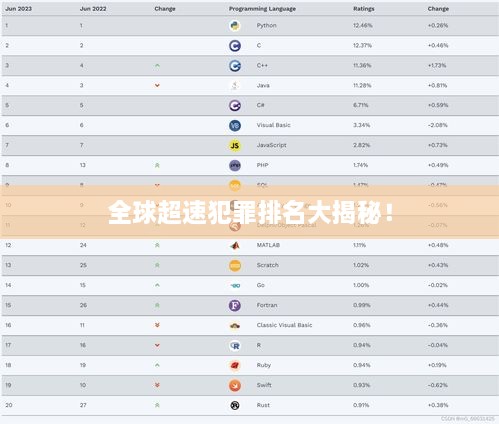This screenshot has width=499, height=424.
Task: Click the double down arrow in the Swift row
Action: [x=157, y=385]
